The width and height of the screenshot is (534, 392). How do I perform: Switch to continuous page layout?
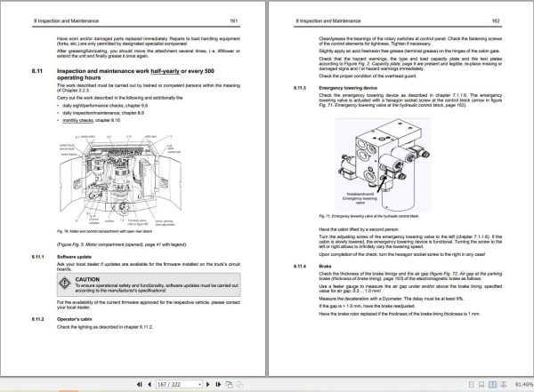[481, 385]
